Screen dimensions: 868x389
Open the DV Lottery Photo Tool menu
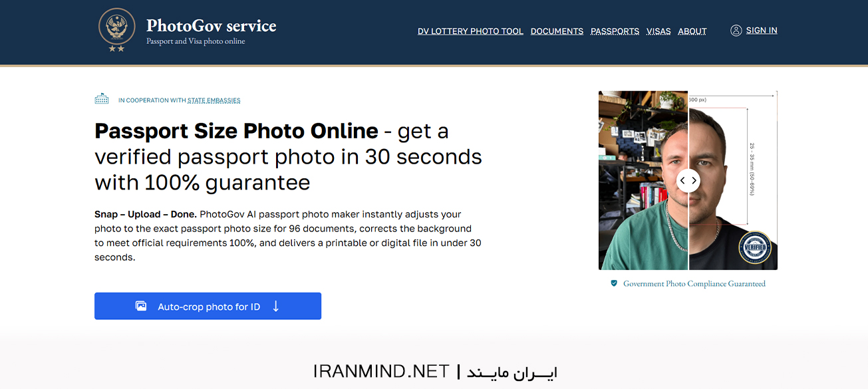click(470, 31)
